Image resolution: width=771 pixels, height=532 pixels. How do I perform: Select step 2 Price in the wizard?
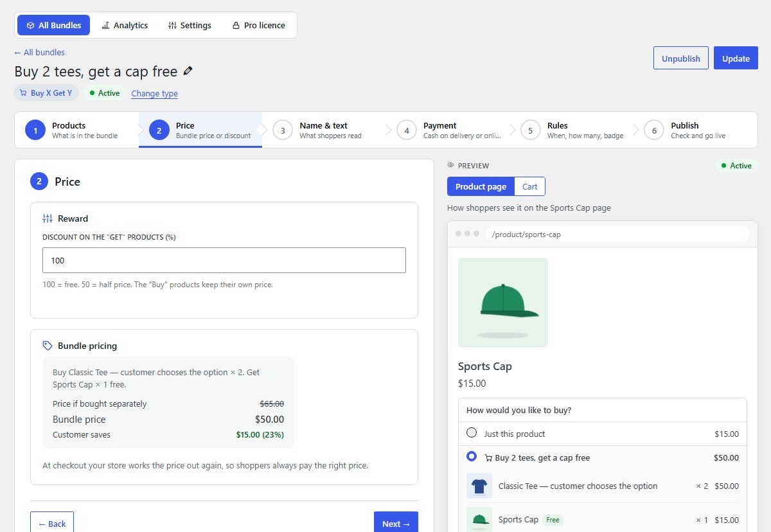[200, 130]
